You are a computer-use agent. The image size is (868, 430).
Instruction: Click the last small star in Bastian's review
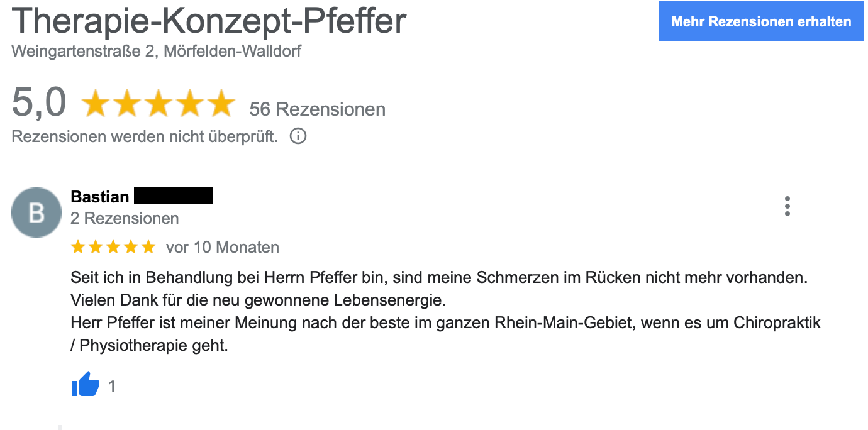(x=148, y=247)
